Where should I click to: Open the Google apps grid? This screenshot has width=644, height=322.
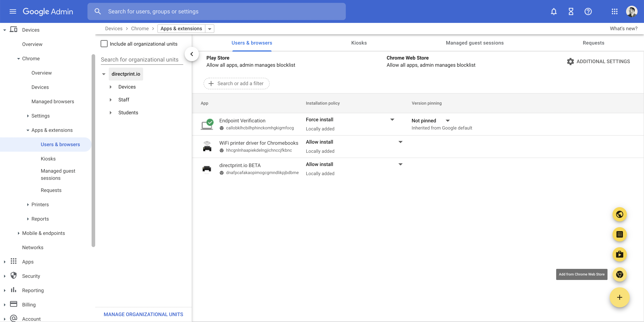click(x=614, y=11)
